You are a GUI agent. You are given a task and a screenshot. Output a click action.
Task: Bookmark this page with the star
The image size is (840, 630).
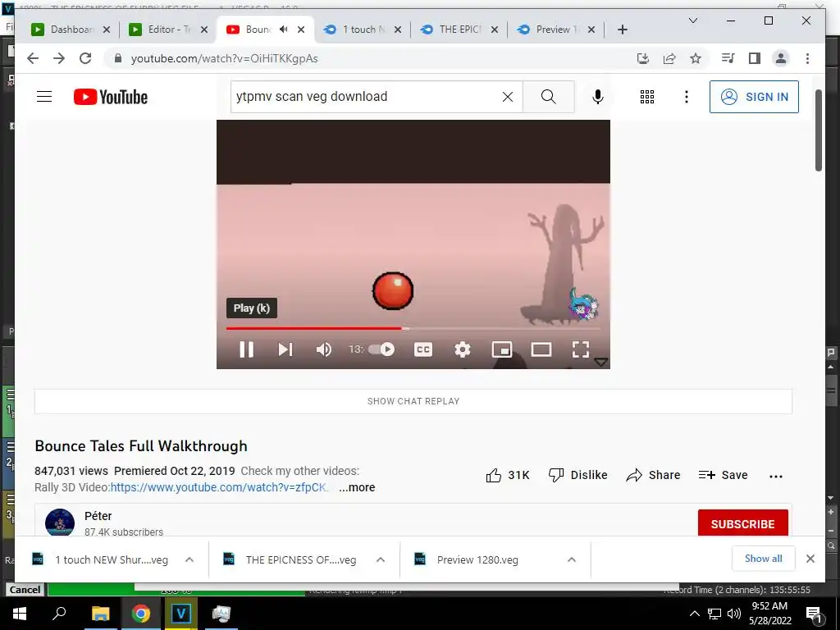point(696,58)
